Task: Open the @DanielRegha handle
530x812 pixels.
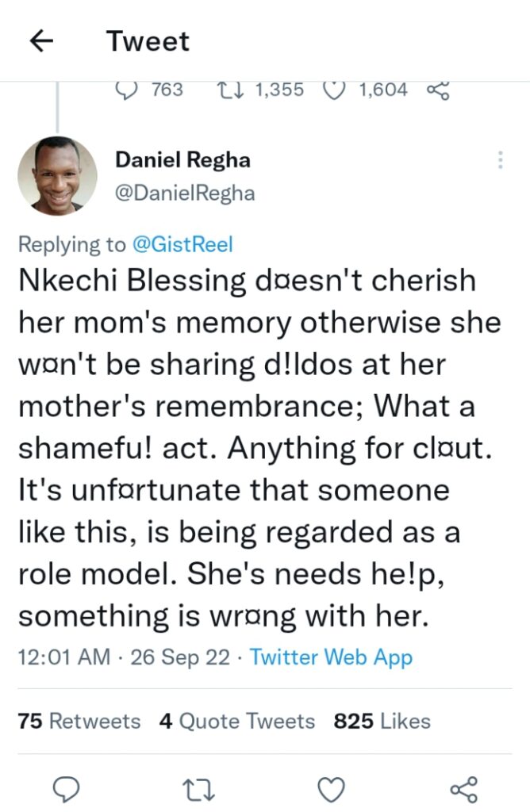Action: click(185, 193)
